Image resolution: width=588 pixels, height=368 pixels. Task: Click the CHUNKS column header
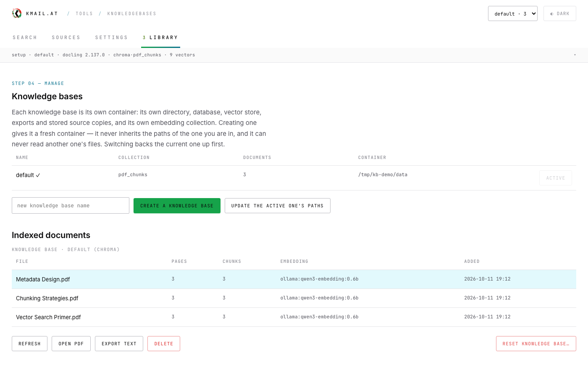click(x=232, y=262)
